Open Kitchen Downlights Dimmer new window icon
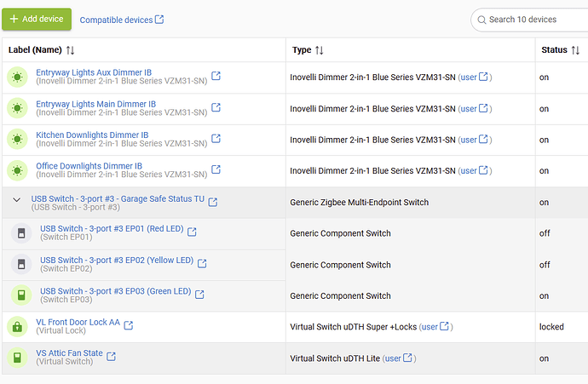 (216, 138)
